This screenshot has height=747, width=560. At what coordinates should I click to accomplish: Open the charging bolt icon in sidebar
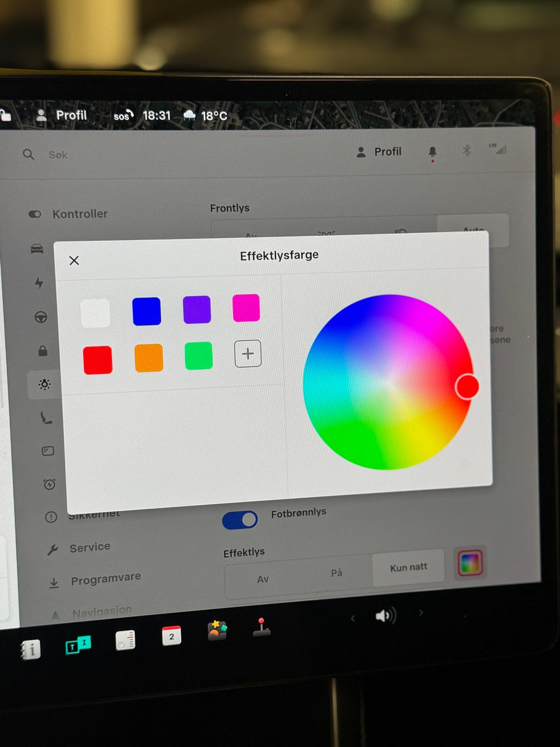coord(39,283)
